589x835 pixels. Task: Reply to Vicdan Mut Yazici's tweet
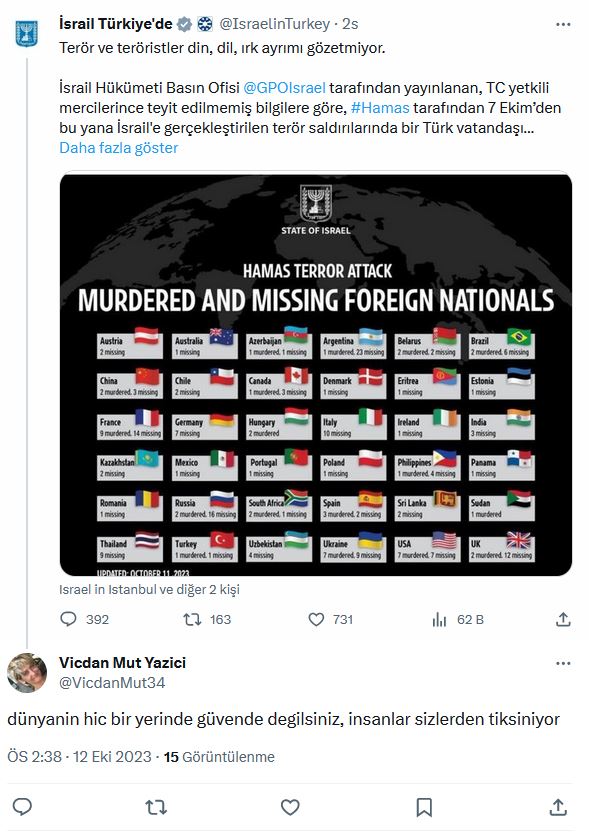coord(22,807)
